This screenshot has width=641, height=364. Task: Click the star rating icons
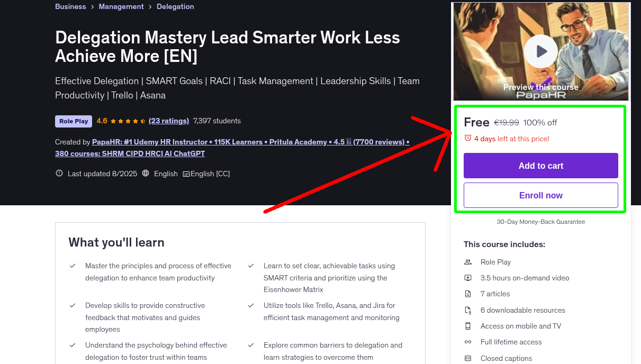(x=128, y=121)
